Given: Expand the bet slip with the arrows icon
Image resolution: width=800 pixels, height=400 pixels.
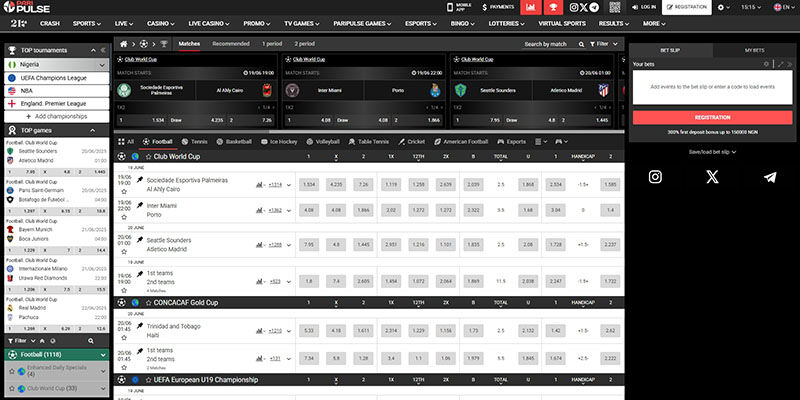Looking at the screenshot, I should [780, 64].
